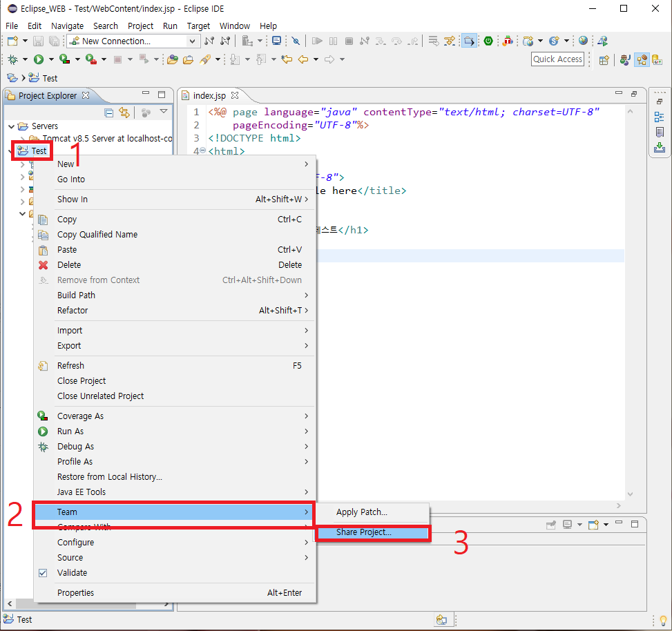The width and height of the screenshot is (672, 631).
Task: Close the Project Explorer tab
Action: click(x=86, y=95)
